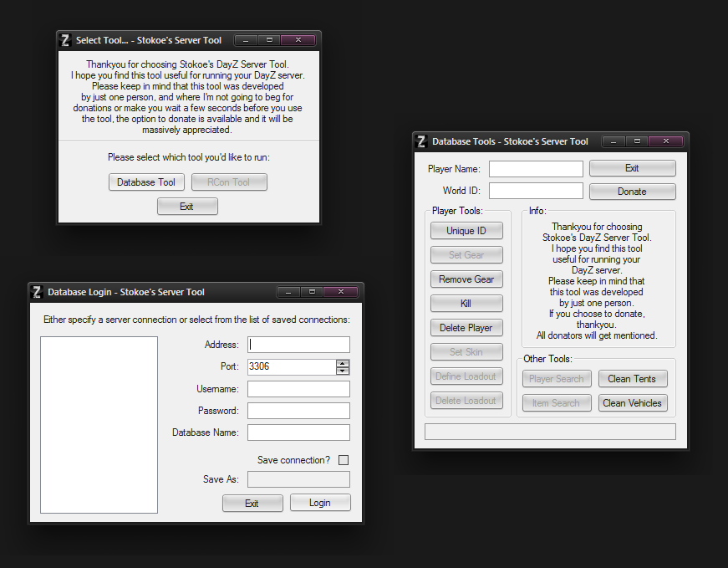Click the Delete Player button
The image size is (728, 568).
coord(466,328)
